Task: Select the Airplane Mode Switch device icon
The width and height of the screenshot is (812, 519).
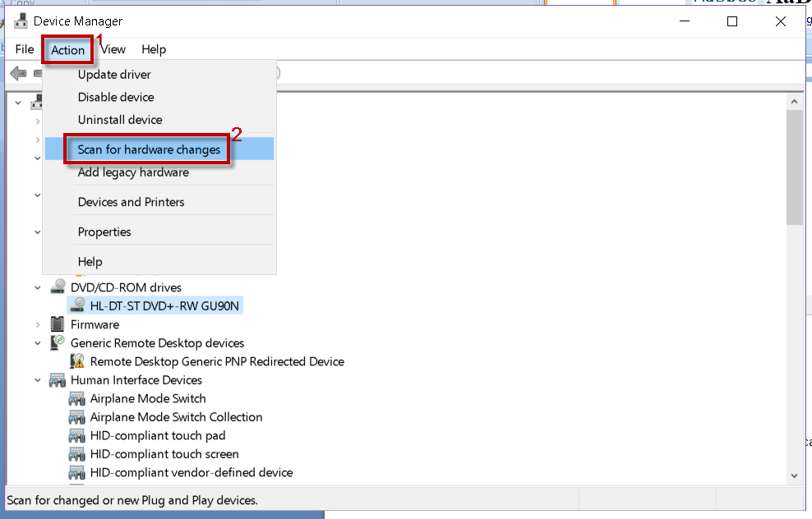Action: click(77, 398)
